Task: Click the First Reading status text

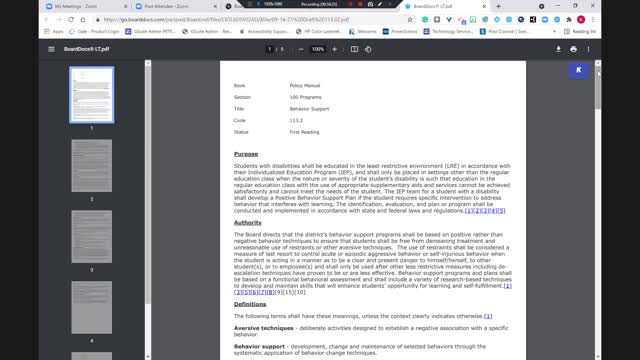Action: pos(304,132)
